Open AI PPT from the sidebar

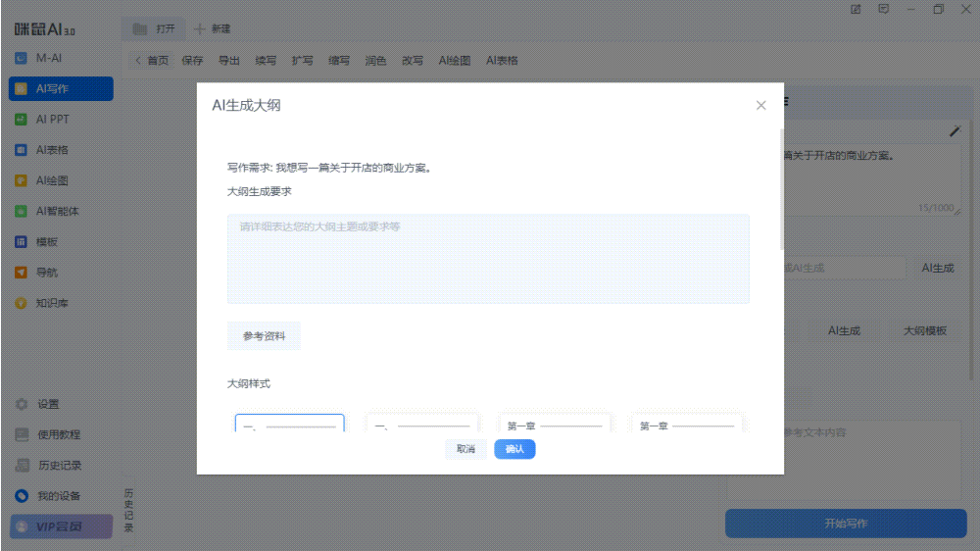tap(21, 120)
